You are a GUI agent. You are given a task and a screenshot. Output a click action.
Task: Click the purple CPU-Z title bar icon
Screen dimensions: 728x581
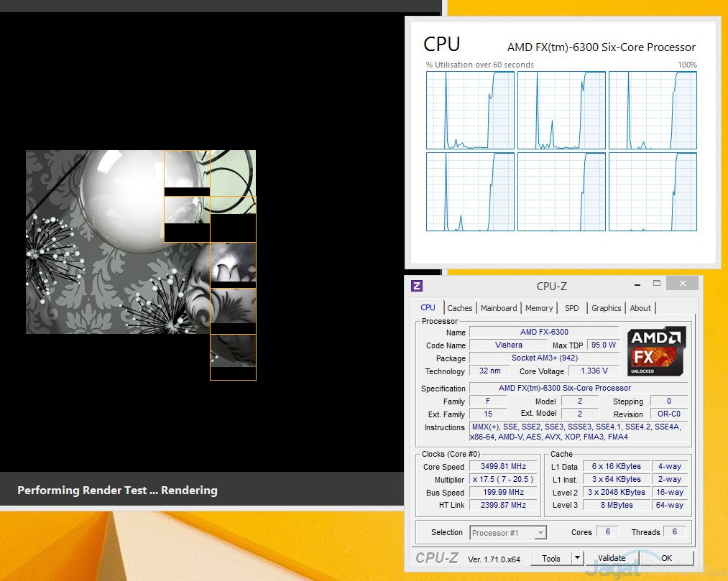click(x=417, y=286)
